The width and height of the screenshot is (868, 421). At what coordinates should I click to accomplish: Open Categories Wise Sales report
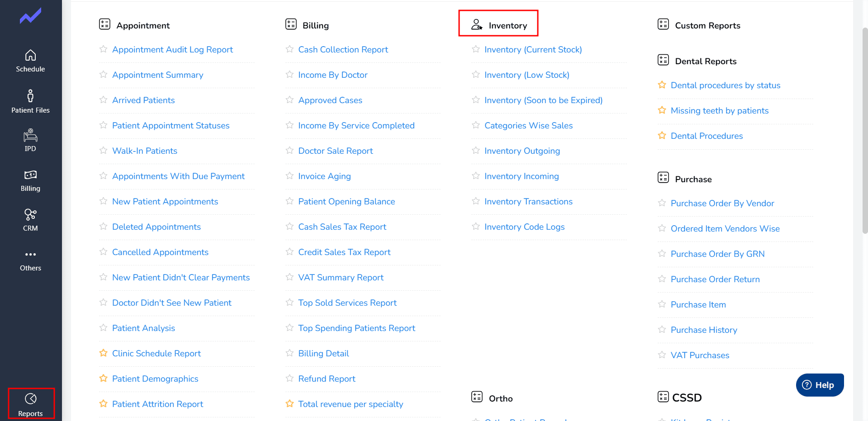point(528,125)
